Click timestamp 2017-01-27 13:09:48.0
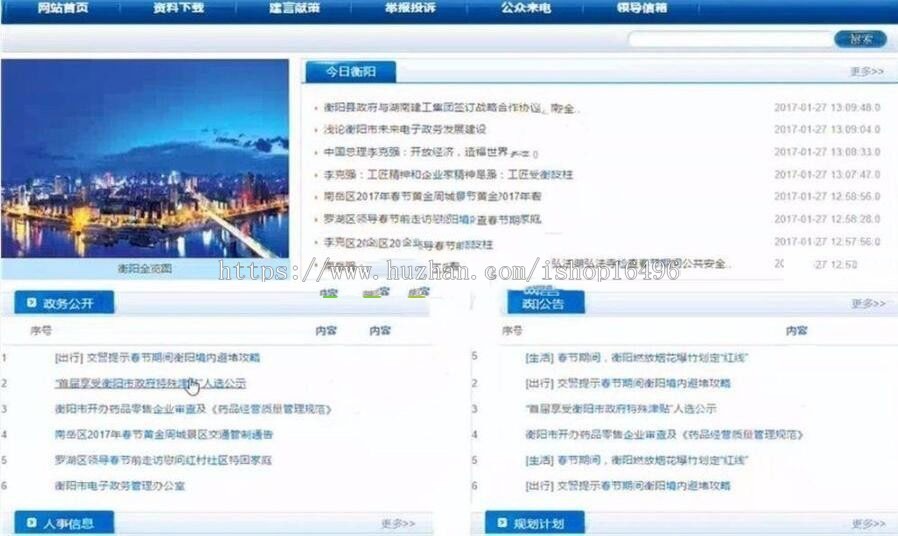Screen dimensions: 898x536 tap(827, 108)
